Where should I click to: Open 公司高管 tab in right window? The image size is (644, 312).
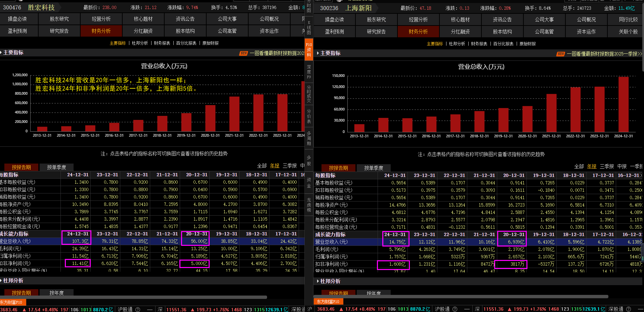tap(544, 32)
